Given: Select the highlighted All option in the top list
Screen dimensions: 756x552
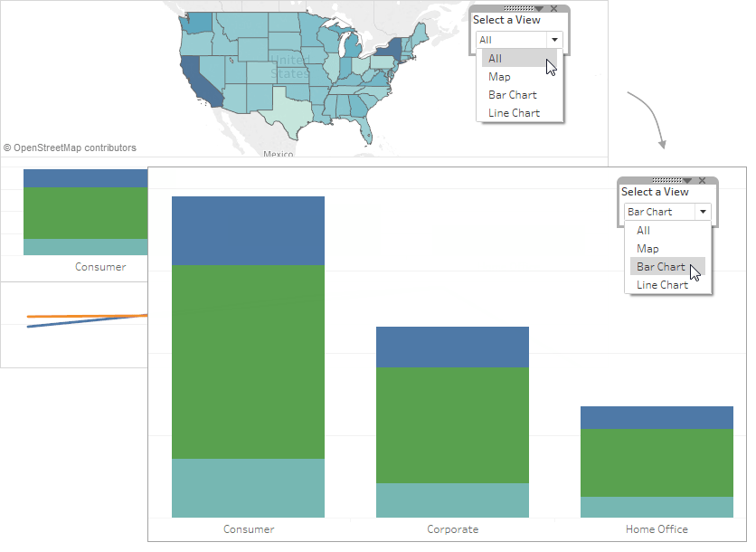Looking at the screenshot, I should 495,58.
